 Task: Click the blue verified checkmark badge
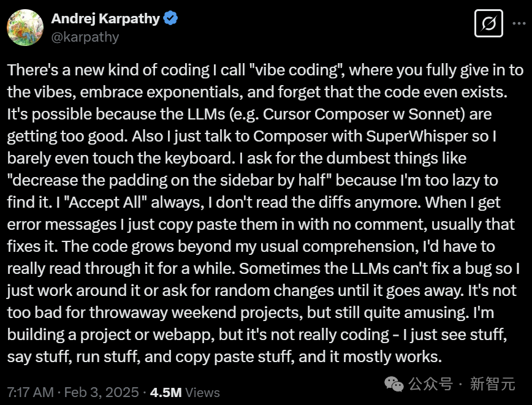170,18
